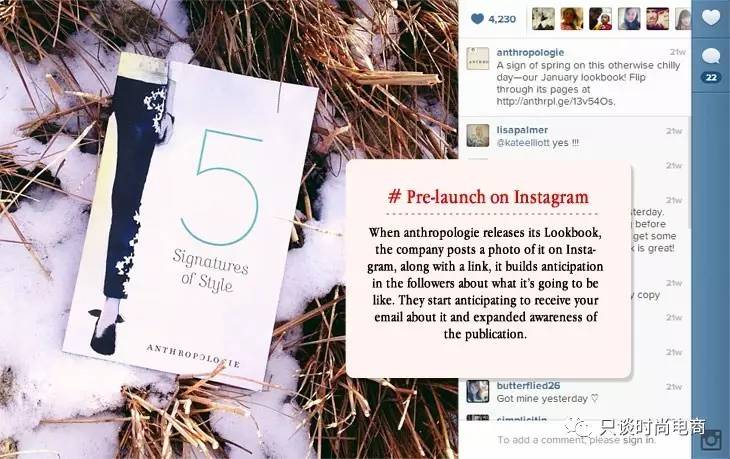Click the 'please sign in' comment prompt

tap(622, 440)
